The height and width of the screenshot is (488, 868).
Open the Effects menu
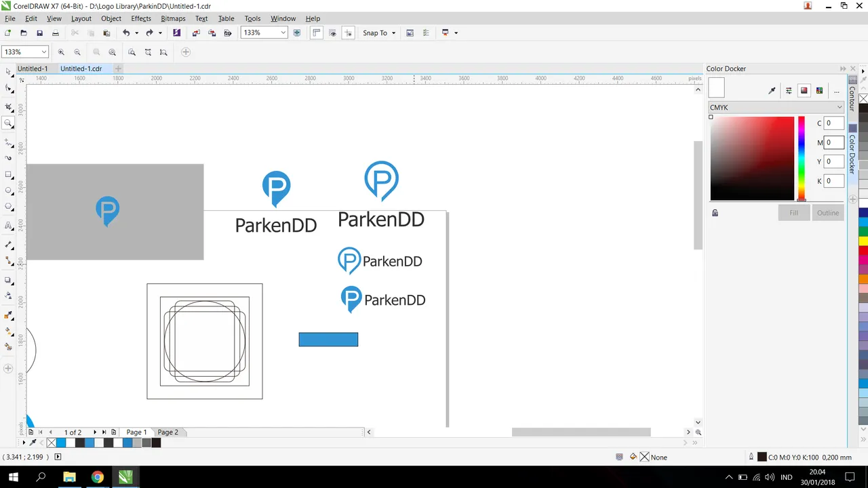tap(141, 18)
